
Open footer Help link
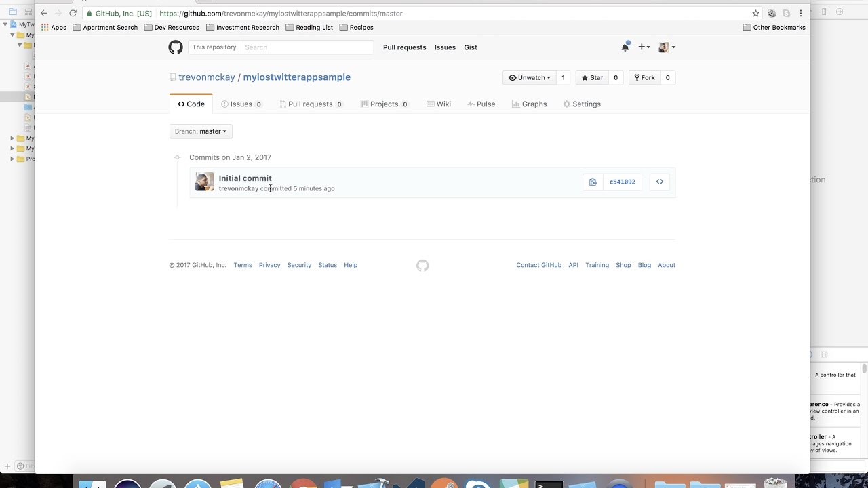pyautogui.click(x=351, y=265)
